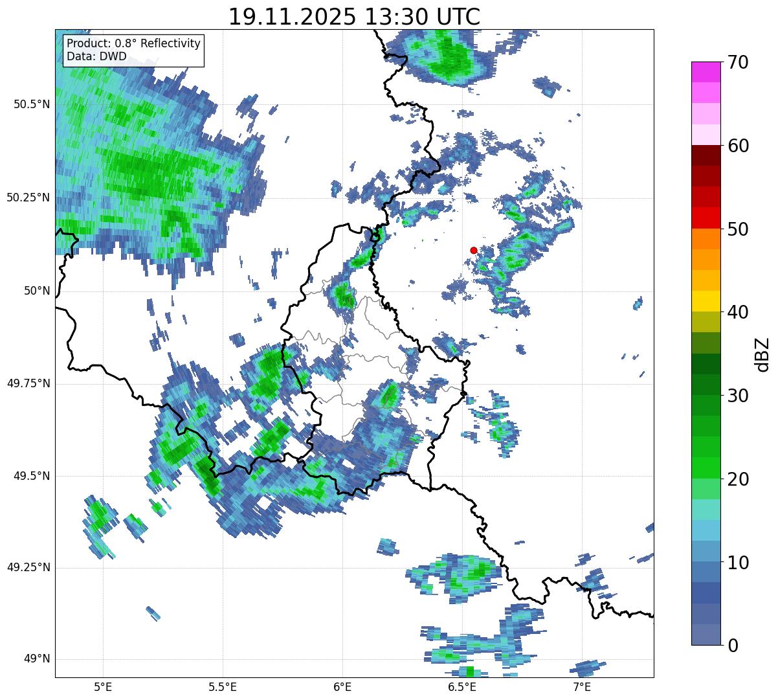Image resolution: width=778 pixels, height=700 pixels.
Task: Click the red station marker dot
Action: 474,250
